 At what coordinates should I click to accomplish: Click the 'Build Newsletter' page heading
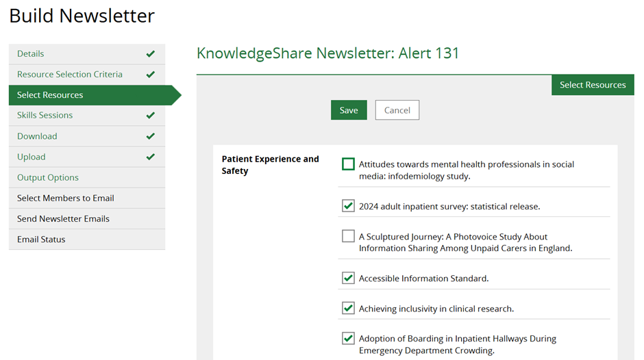pyautogui.click(x=82, y=16)
